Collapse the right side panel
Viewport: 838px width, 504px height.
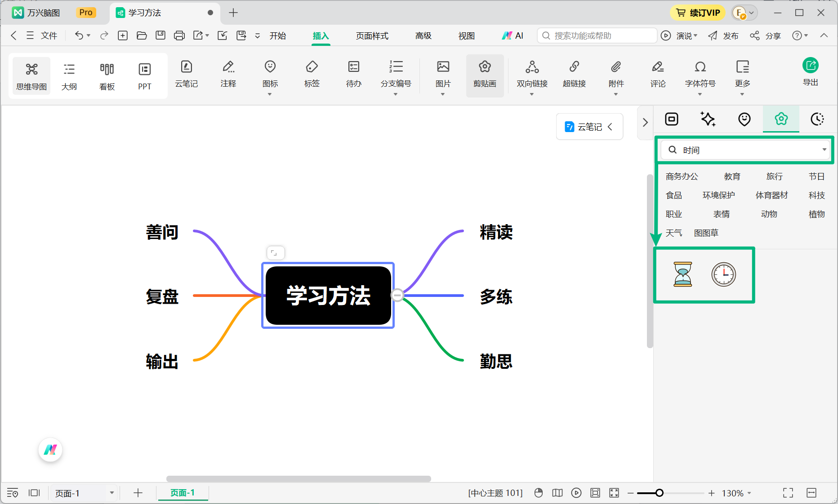click(x=645, y=123)
